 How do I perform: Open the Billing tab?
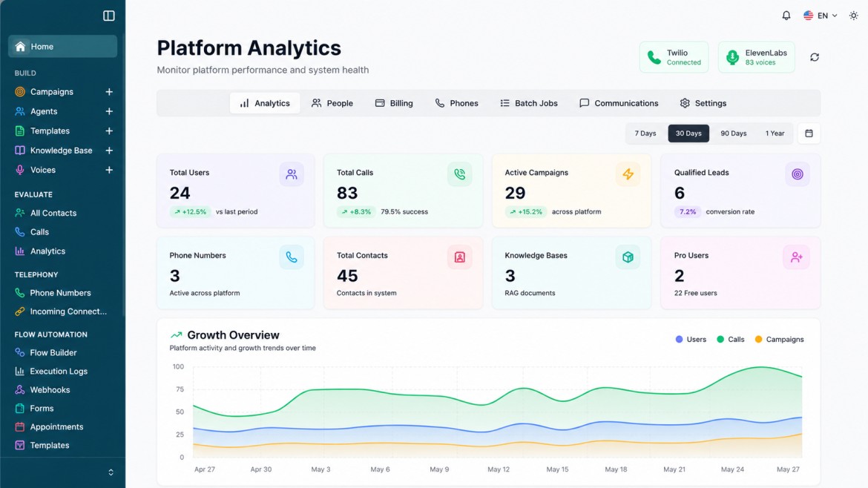tap(394, 103)
